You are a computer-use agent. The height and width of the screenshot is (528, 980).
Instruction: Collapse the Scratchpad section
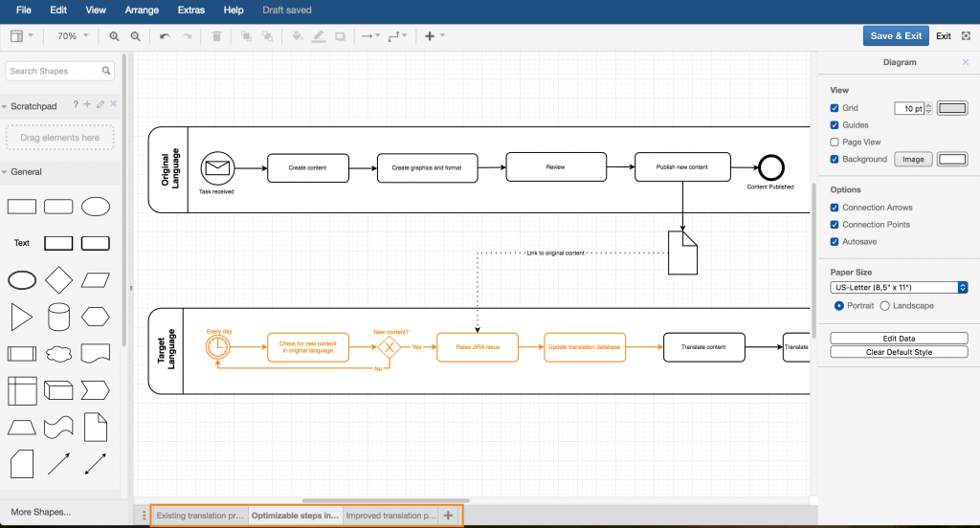tap(5, 107)
